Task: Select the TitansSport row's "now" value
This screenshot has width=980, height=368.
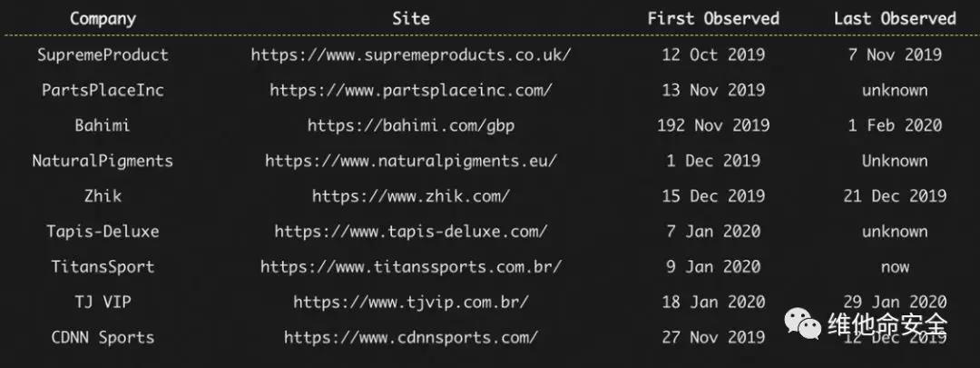Action: pos(895,267)
